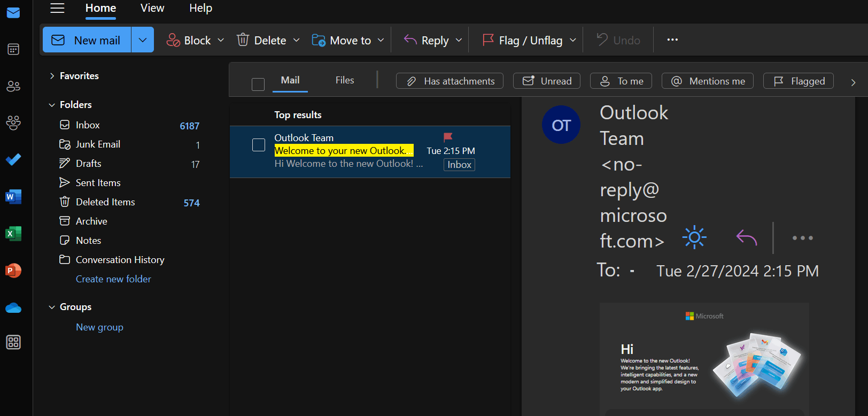Launch Excel from app rail
The image size is (868, 416).
coord(13,234)
